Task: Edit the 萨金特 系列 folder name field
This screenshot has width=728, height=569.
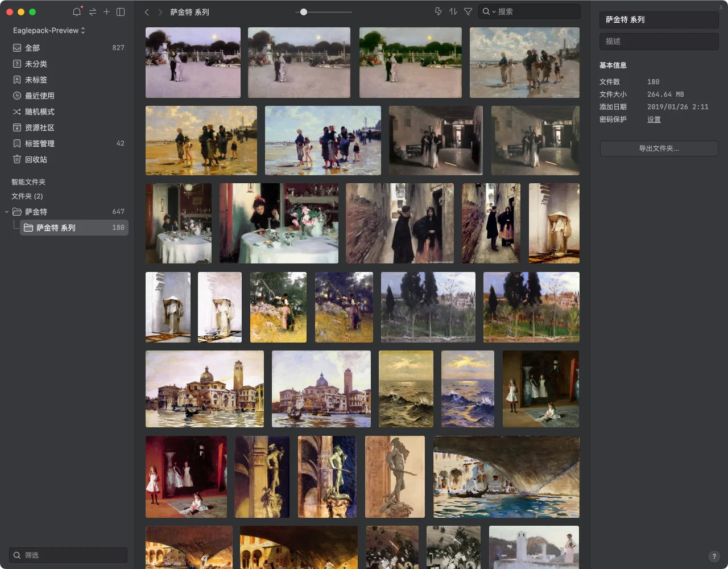Action: (659, 19)
